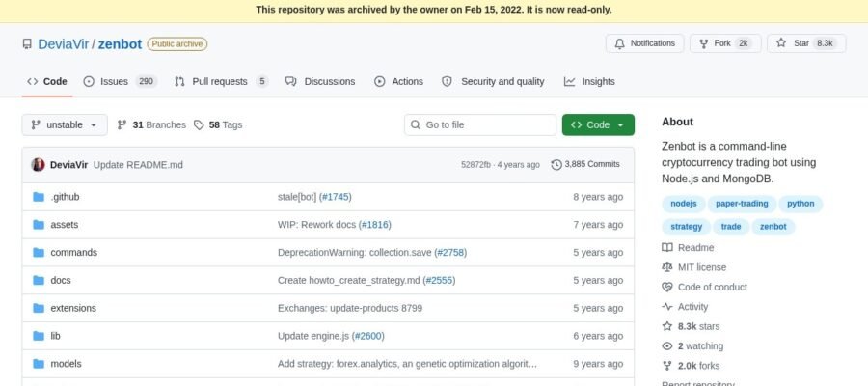Open the 3,885 Commits history link
The image size is (868, 386).
click(585, 164)
